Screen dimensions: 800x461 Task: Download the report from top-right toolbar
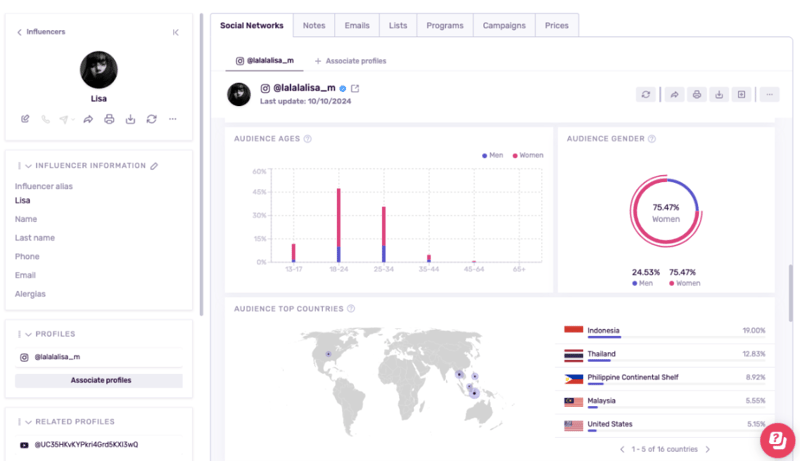718,95
